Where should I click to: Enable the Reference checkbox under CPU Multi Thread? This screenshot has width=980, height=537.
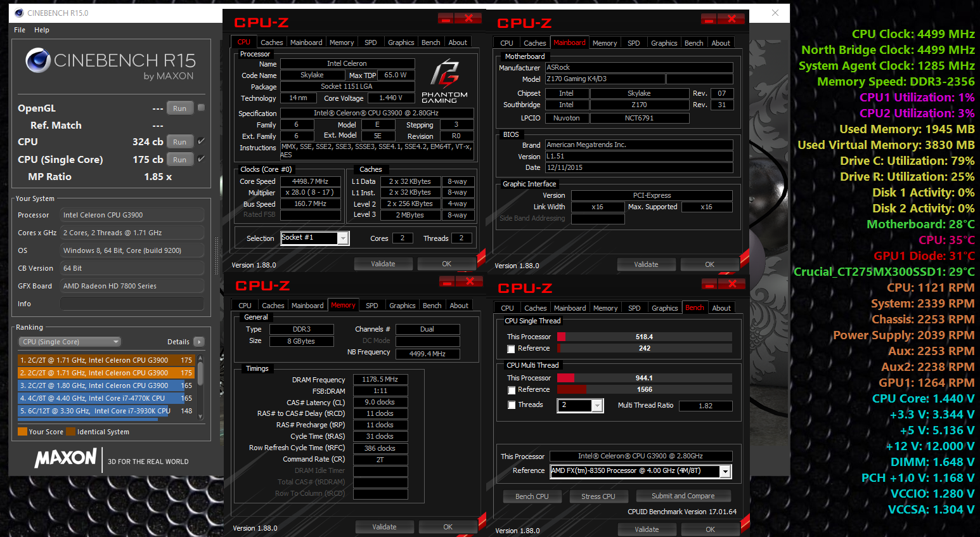(511, 390)
